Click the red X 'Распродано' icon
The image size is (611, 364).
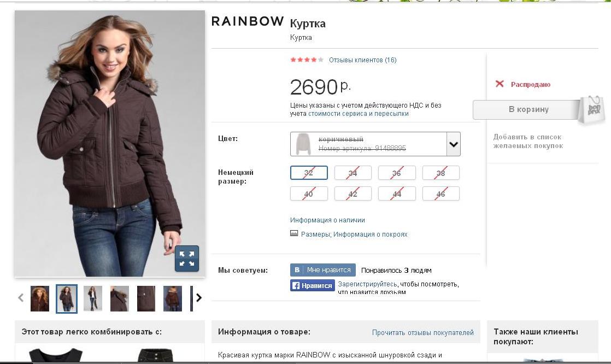click(x=500, y=84)
